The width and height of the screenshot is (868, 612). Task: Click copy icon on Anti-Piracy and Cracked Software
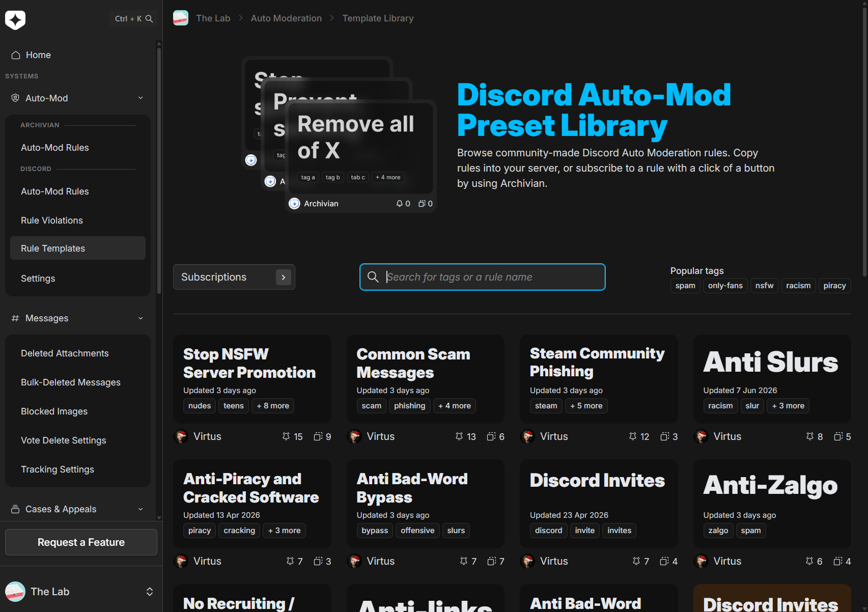(x=318, y=561)
